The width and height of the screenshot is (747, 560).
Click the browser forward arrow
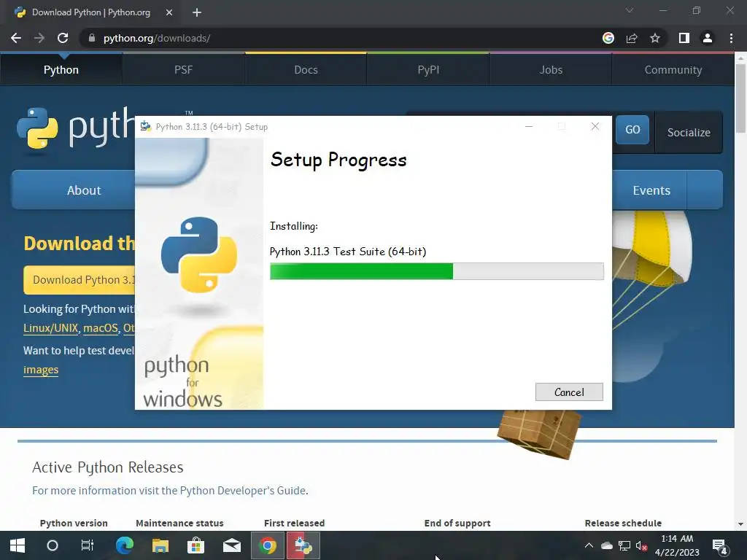coord(39,38)
